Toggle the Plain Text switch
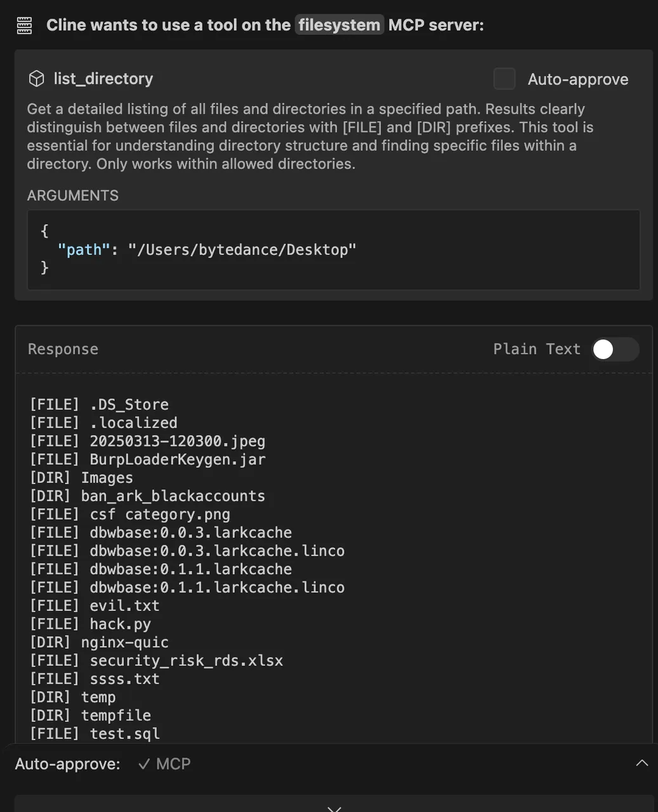 (x=615, y=350)
